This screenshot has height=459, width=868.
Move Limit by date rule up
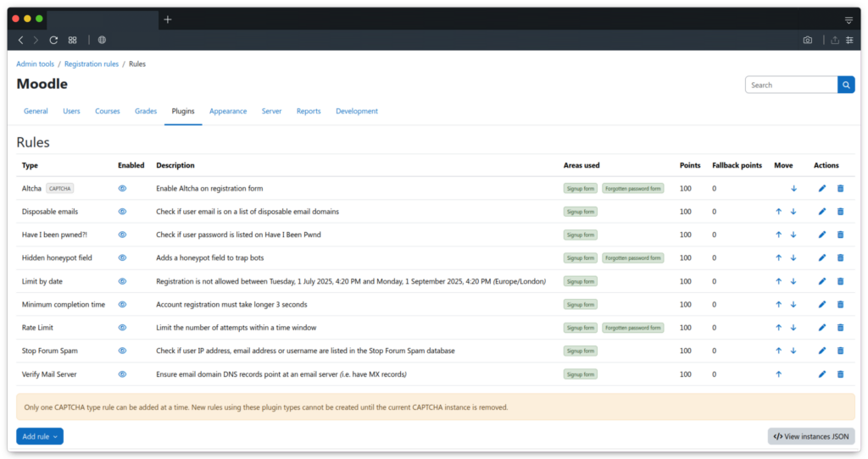tap(778, 281)
